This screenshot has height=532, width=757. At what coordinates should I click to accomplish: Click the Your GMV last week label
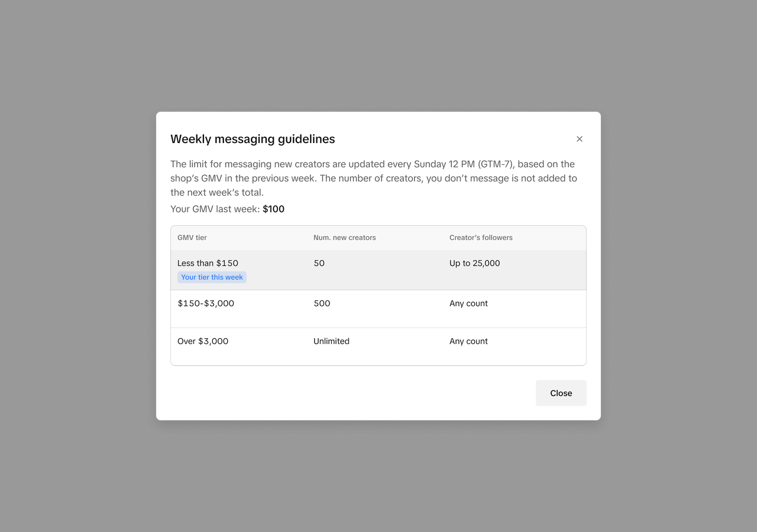215,209
